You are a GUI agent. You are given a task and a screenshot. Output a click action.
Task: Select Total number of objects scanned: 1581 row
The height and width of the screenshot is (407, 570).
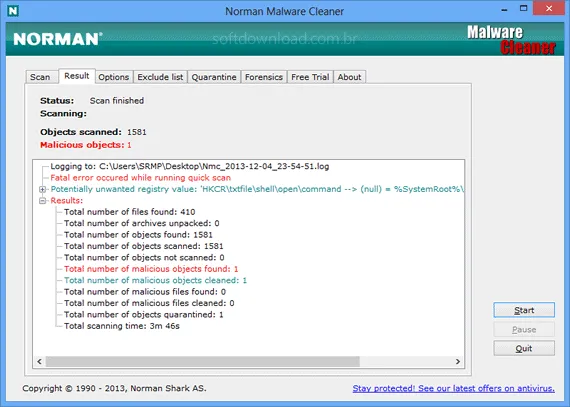[144, 246]
